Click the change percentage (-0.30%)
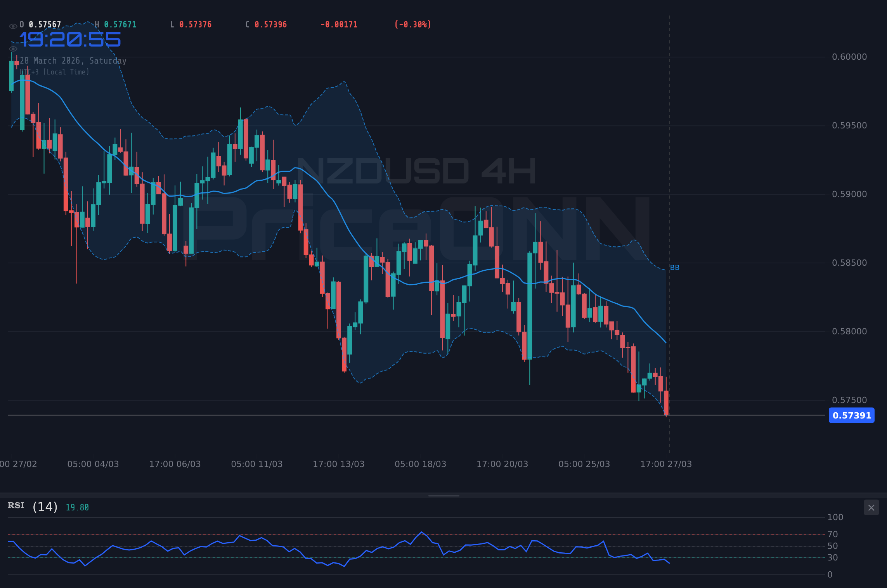 [412, 24]
